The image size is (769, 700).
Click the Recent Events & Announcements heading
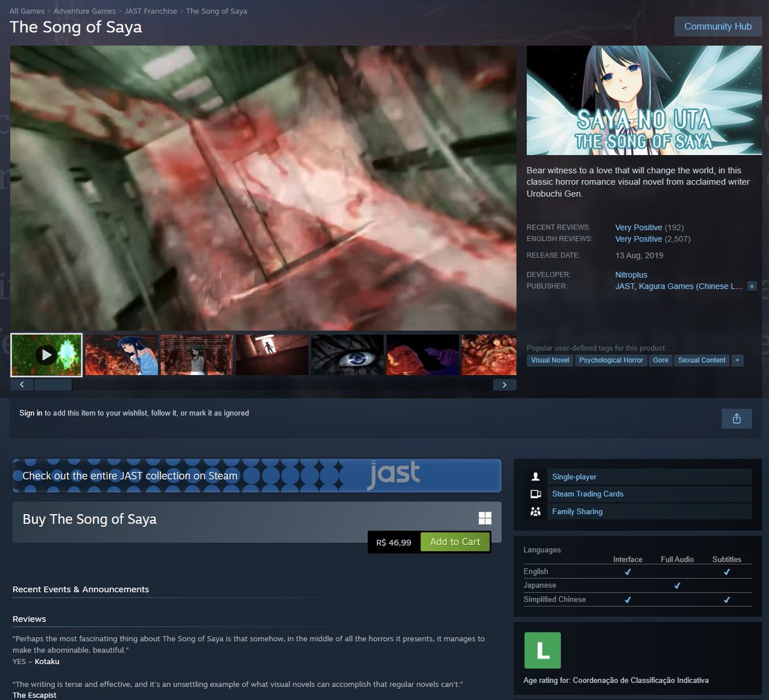click(81, 589)
